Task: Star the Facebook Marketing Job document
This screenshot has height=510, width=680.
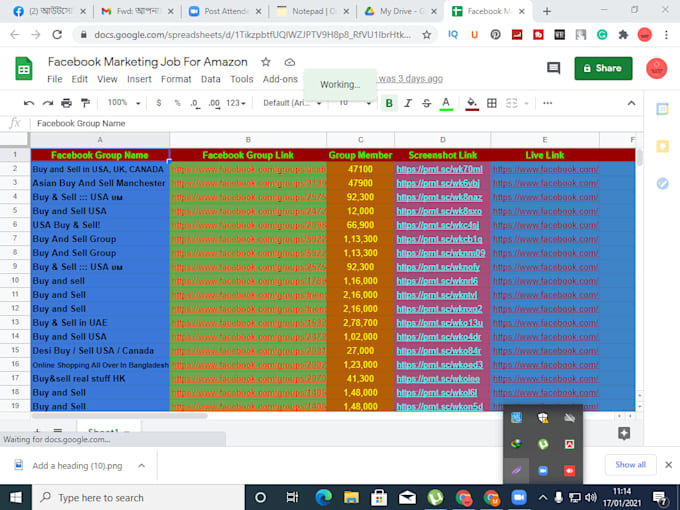Action: 266,62
